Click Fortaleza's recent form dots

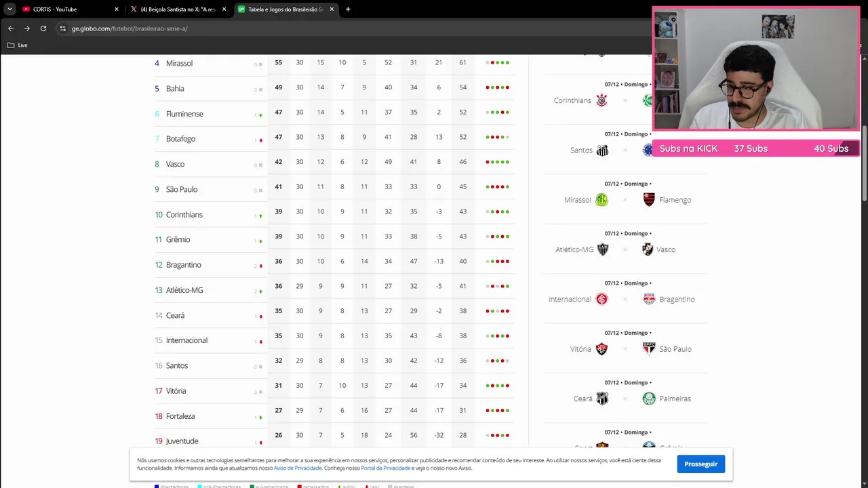[x=497, y=410]
